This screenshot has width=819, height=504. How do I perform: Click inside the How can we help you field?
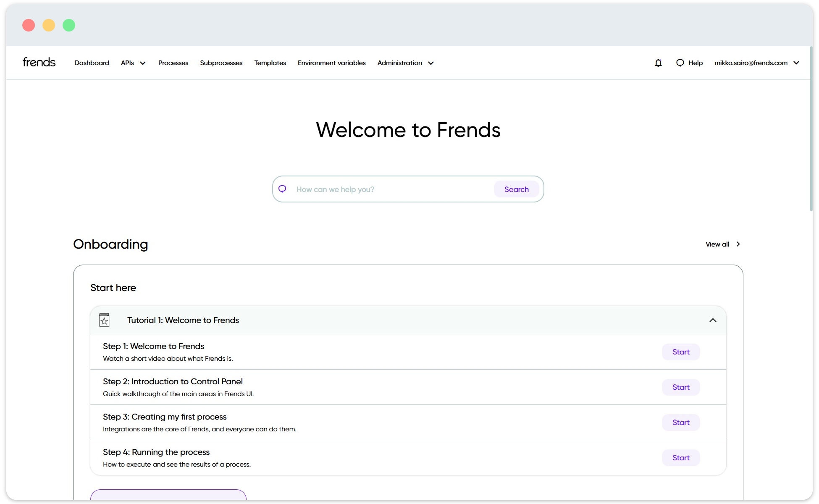(391, 189)
